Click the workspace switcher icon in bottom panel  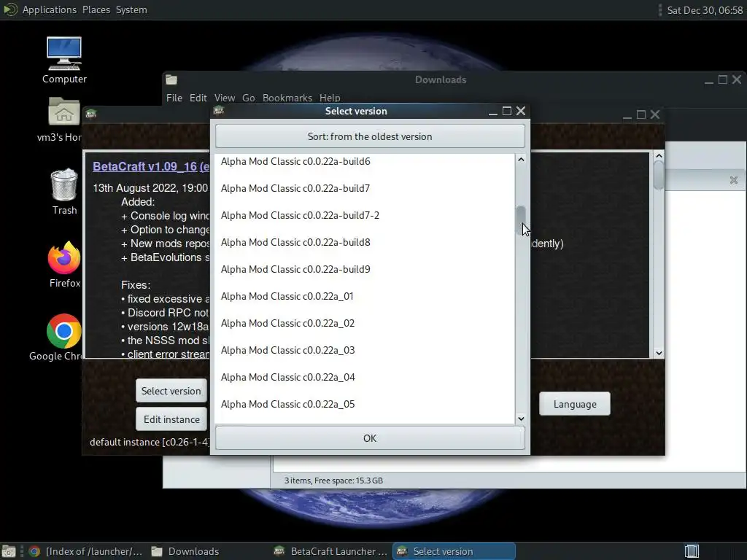(x=692, y=551)
